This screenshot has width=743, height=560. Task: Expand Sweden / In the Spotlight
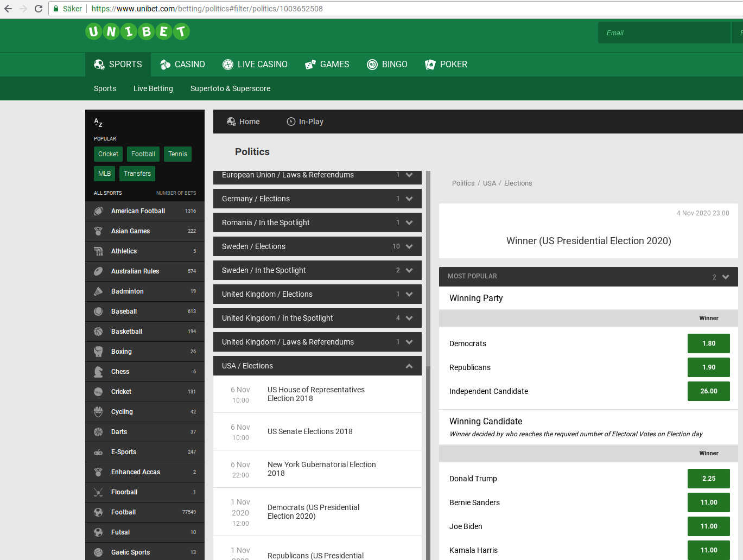317,270
